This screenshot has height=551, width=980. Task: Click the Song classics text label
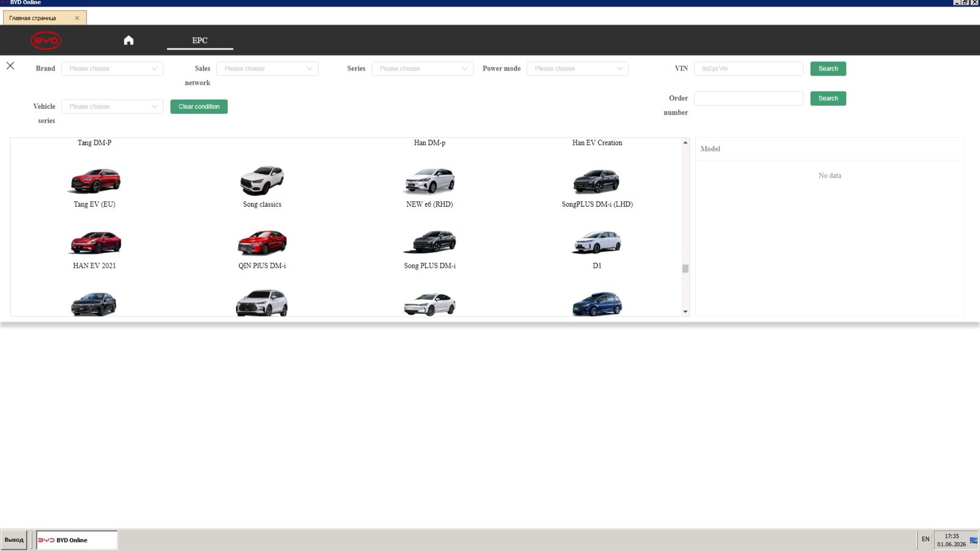(x=262, y=204)
